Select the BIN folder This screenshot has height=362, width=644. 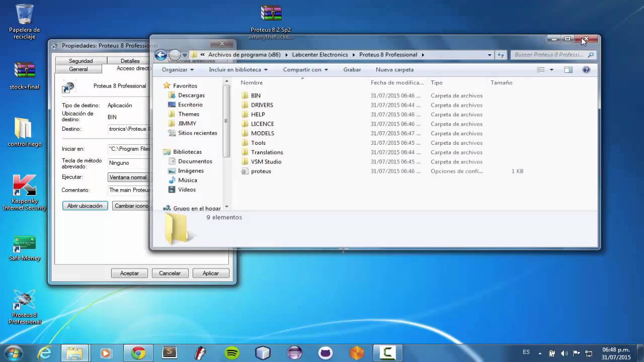(x=256, y=96)
